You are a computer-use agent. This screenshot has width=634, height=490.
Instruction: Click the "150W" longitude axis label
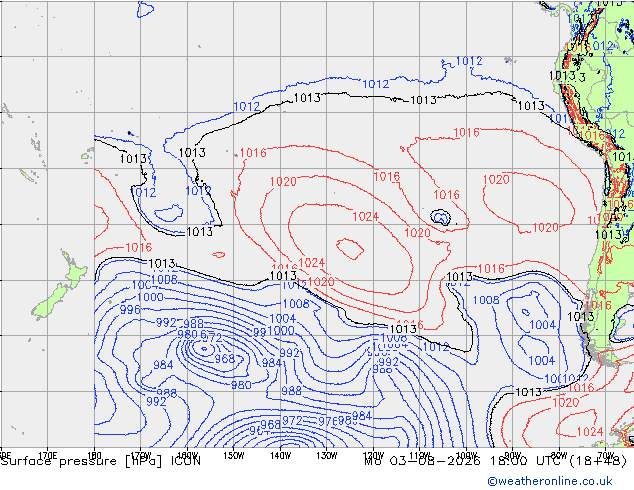[x=234, y=455]
